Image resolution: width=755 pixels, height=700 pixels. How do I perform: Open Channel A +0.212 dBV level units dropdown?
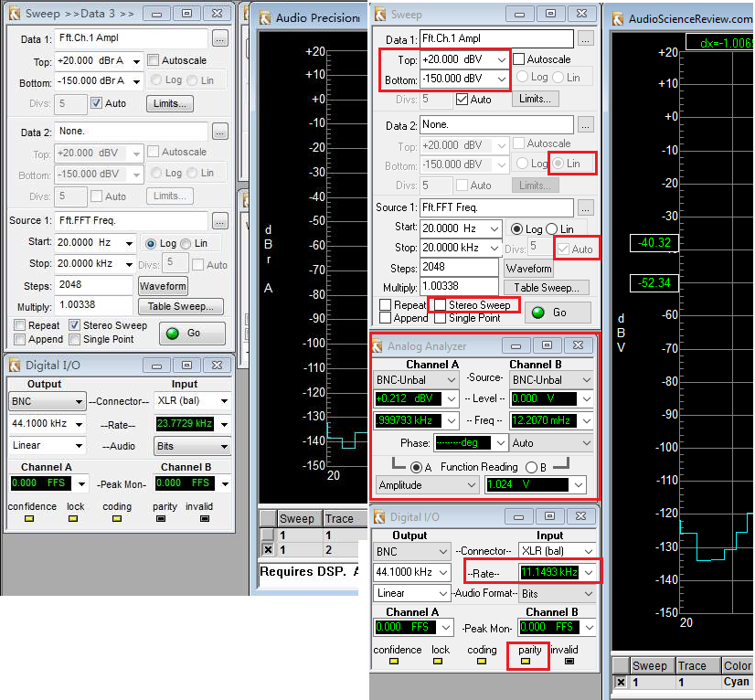(452, 399)
